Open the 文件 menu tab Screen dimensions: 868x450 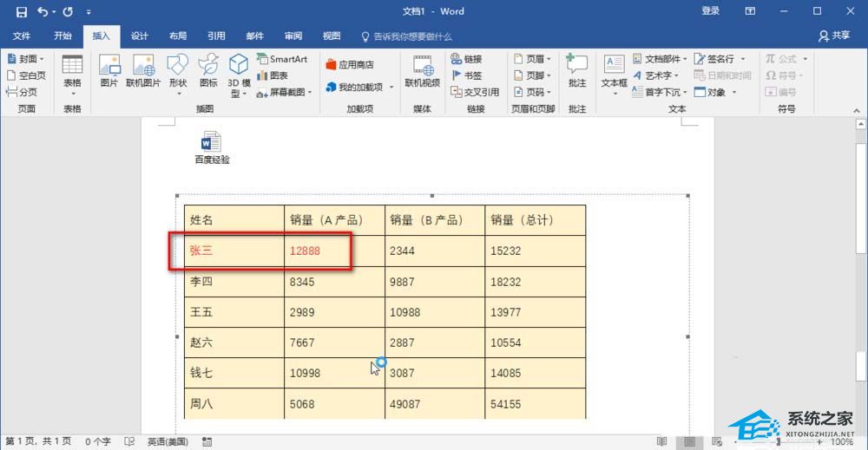[x=22, y=36]
